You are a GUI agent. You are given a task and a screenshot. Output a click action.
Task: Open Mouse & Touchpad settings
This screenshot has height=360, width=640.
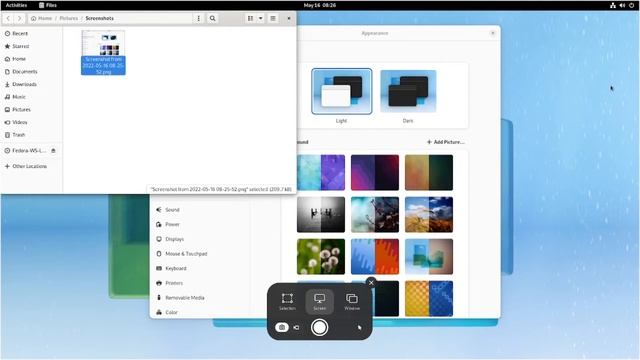point(200,254)
